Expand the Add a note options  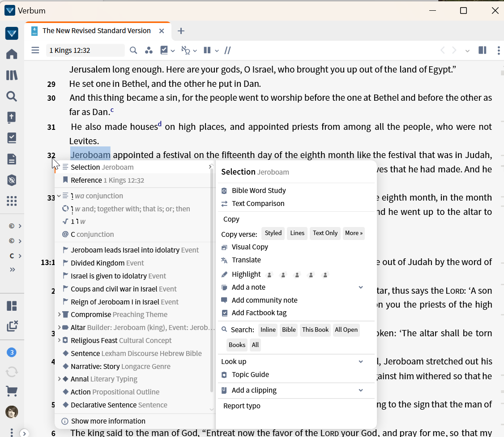pyautogui.click(x=361, y=287)
